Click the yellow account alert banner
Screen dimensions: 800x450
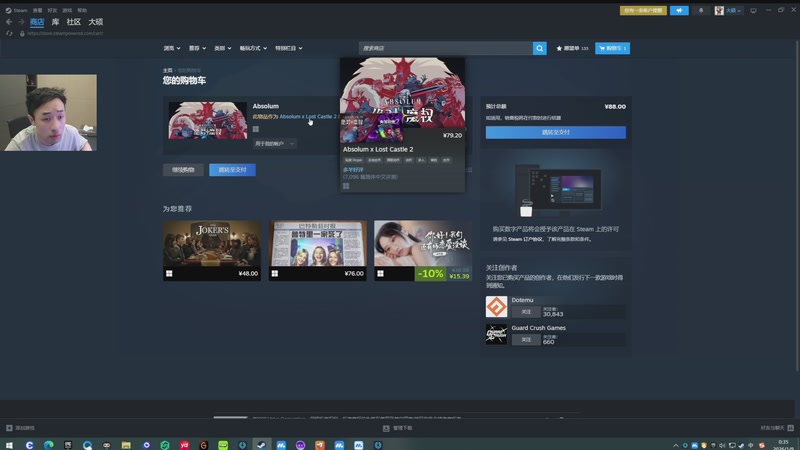pos(643,10)
